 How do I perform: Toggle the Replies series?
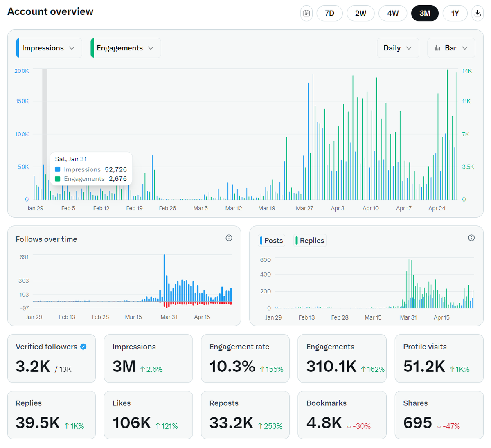click(x=310, y=241)
